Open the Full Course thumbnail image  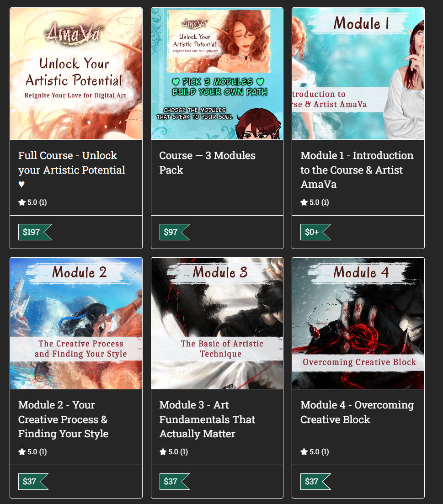(x=76, y=74)
